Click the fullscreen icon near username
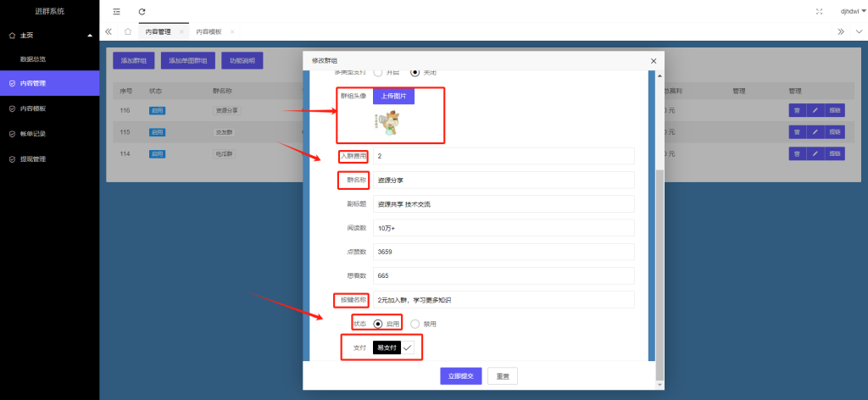The height and width of the screenshot is (400, 868). pos(819,12)
